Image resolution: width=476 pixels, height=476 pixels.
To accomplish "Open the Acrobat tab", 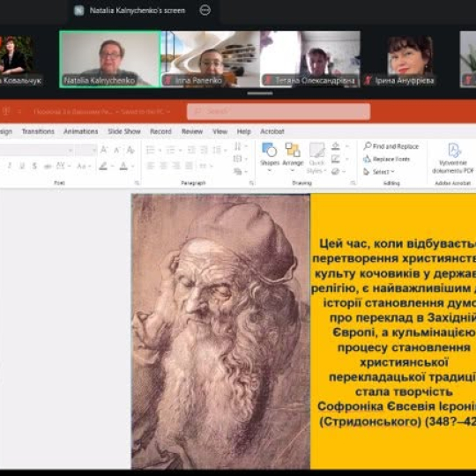I will click(272, 131).
